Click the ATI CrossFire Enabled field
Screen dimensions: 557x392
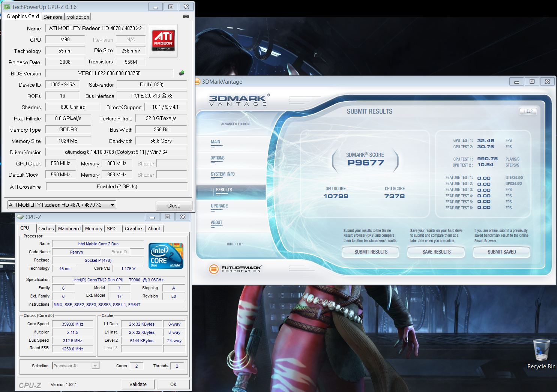click(117, 186)
